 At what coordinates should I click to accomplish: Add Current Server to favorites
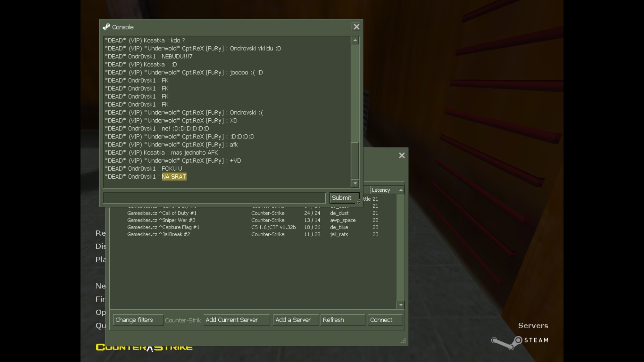[236, 320]
